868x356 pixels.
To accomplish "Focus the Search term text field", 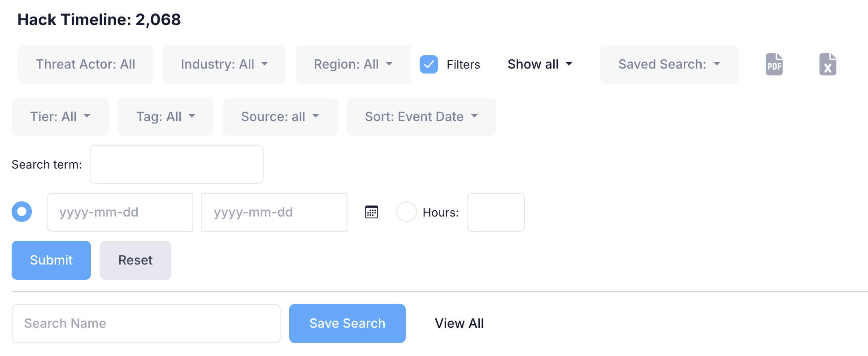I will pos(176,164).
